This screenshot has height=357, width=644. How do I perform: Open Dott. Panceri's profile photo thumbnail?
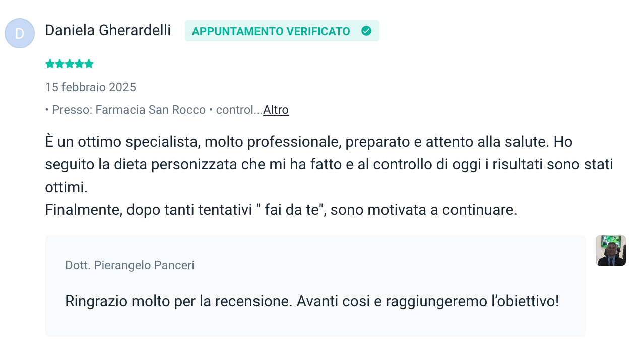click(610, 251)
